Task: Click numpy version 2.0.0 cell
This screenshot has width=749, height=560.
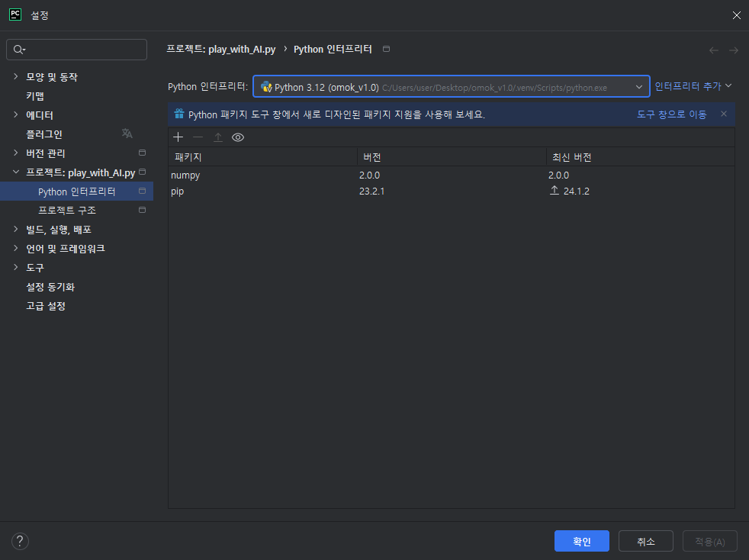Action: [369, 175]
